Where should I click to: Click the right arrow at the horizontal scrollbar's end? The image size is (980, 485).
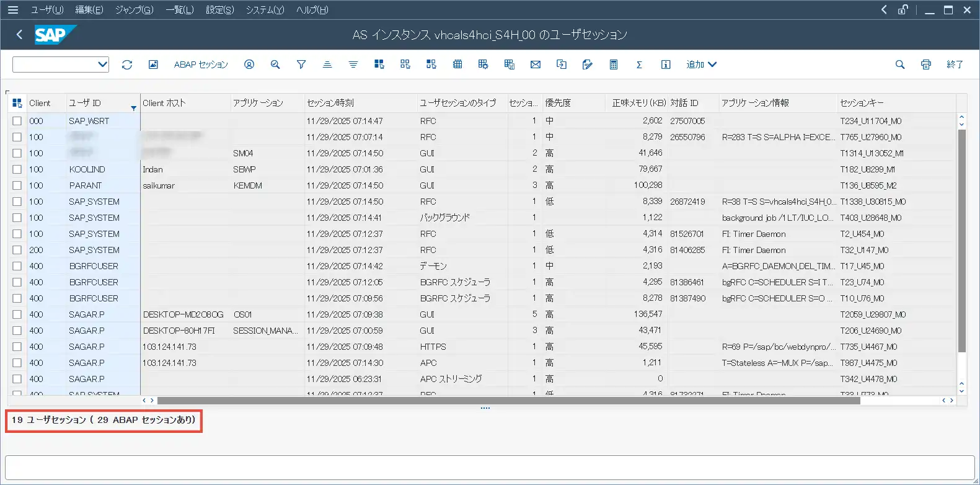[x=951, y=401]
